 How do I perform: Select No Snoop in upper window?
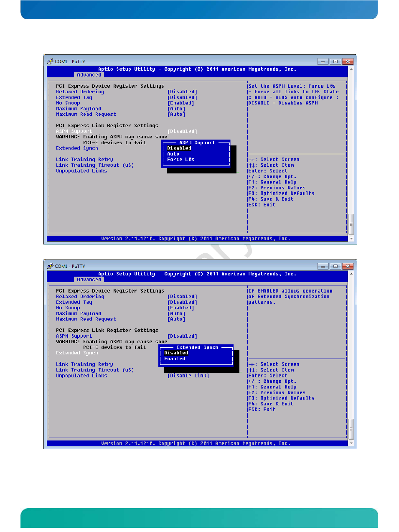(68, 103)
